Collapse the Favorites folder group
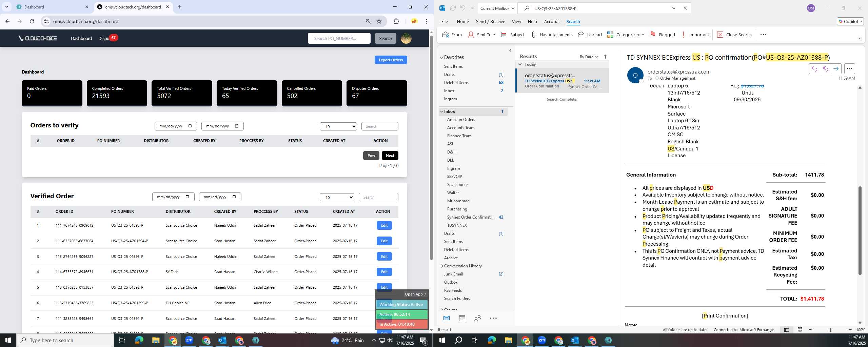 point(442,58)
